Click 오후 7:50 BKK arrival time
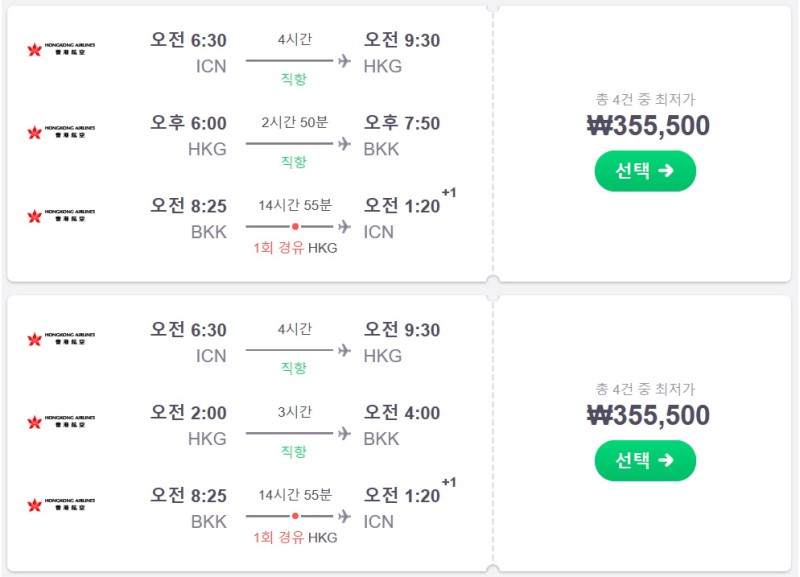800x577 pixels. click(402, 123)
